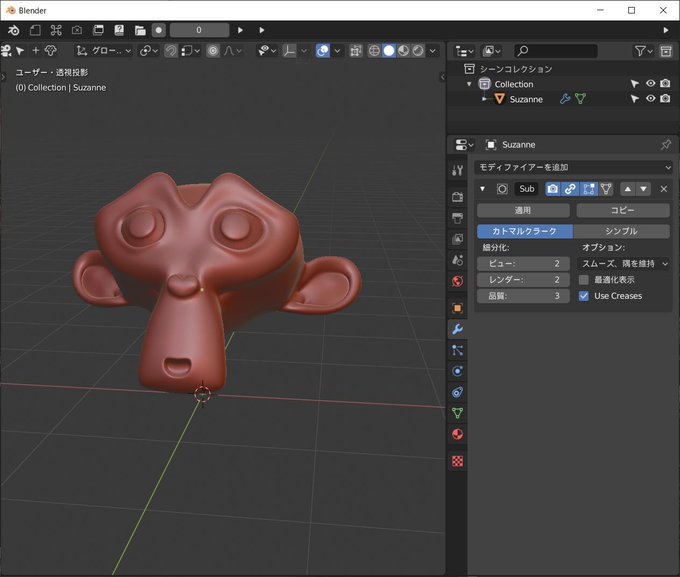Open the Object menu monkey-shaped icon
This screenshot has width=680, height=577.
(51, 51)
